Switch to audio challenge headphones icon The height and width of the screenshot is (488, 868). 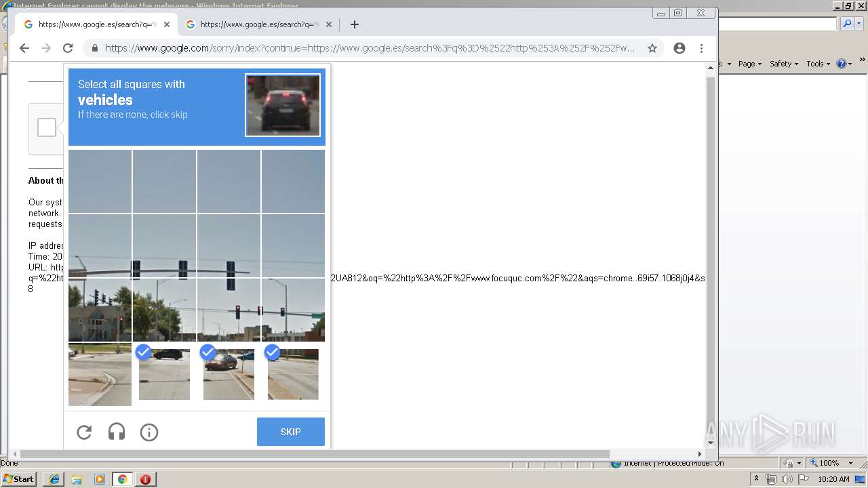[x=117, y=432]
